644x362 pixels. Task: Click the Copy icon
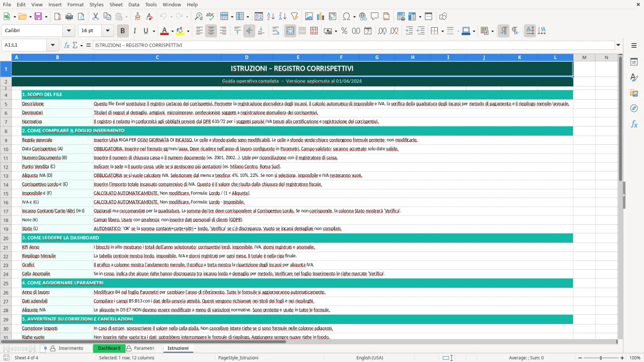click(x=107, y=17)
